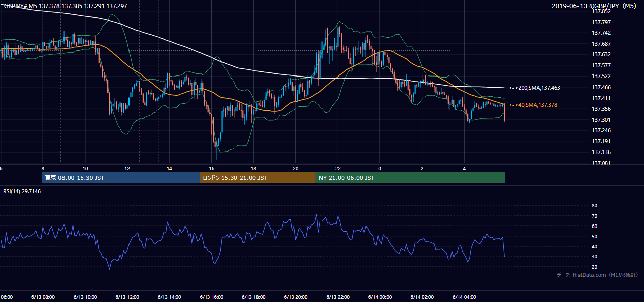Click the 6/13 18:00 bottom time label

[x=253, y=297]
